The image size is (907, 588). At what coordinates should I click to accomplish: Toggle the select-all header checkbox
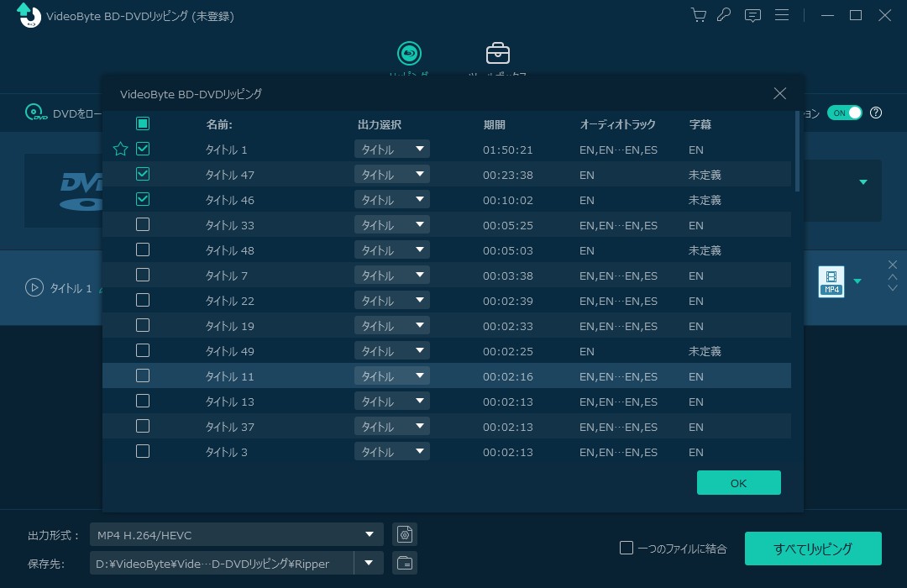(143, 123)
